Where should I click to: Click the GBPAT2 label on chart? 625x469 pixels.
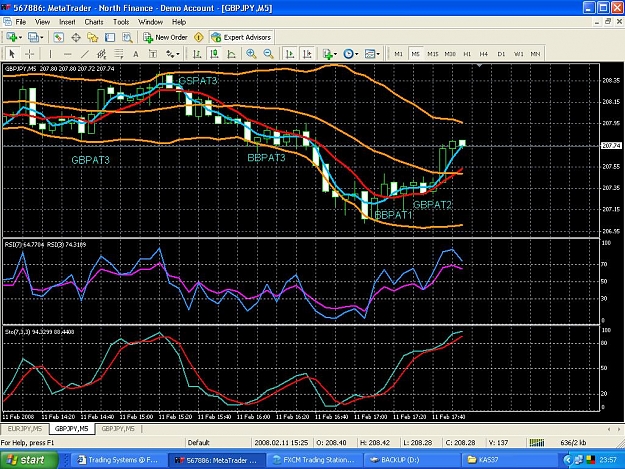432,205
